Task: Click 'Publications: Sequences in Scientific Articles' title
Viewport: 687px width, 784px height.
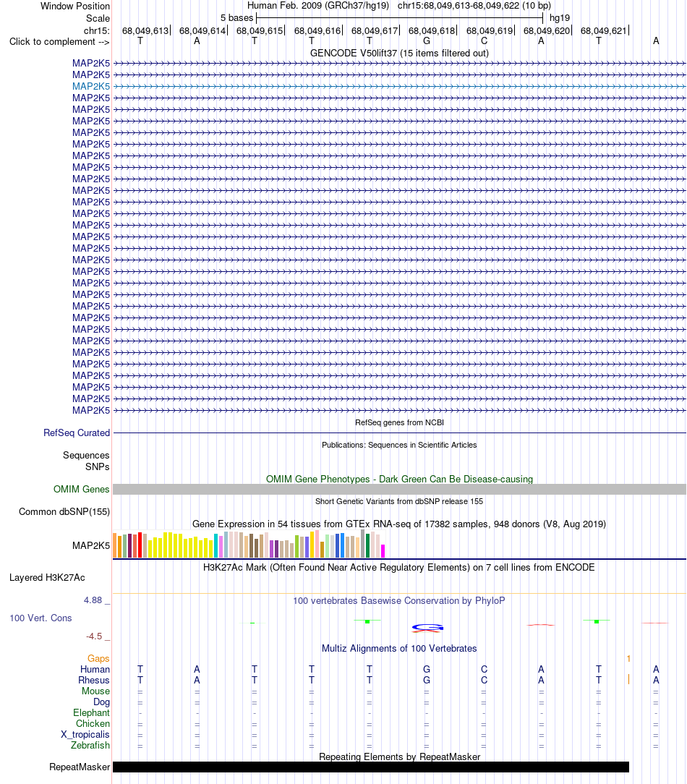Action: click(x=399, y=445)
